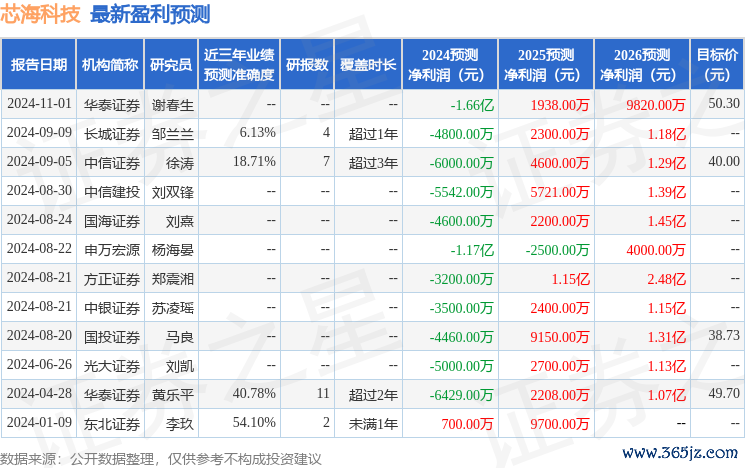Click target price 40.00
This screenshot has height=468, width=745.
point(724,162)
